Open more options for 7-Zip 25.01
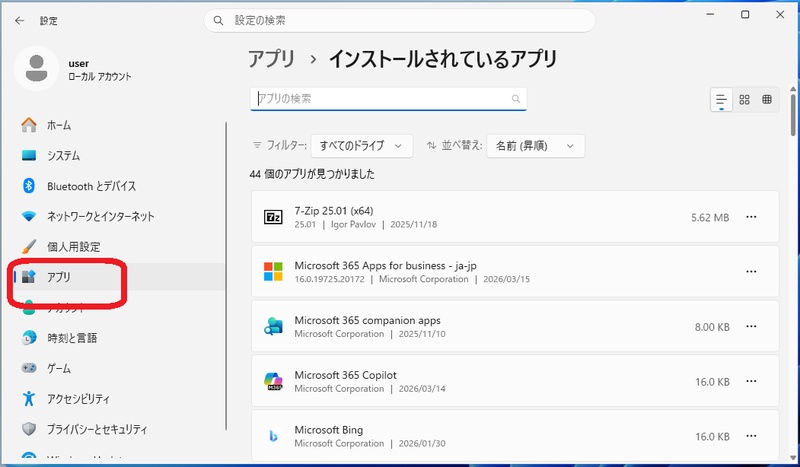The height and width of the screenshot is (467, 800). (x=751, y=217)
